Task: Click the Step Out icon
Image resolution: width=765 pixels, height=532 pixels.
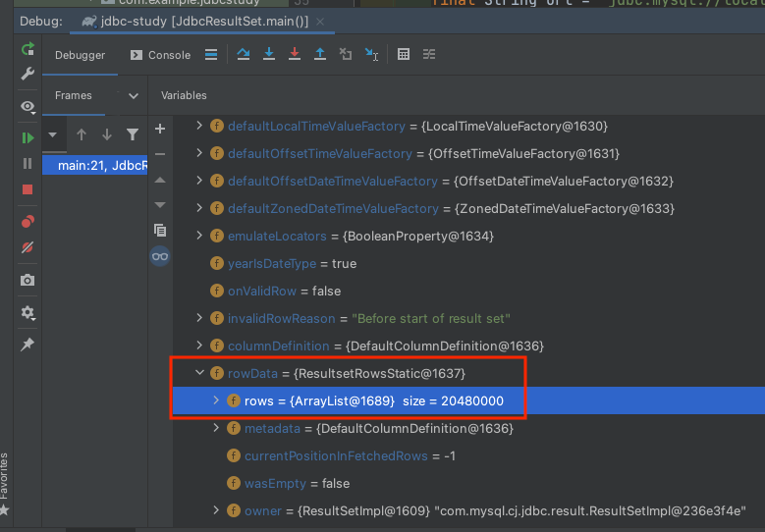Action: pyautogui.click(x=320, y=54)
